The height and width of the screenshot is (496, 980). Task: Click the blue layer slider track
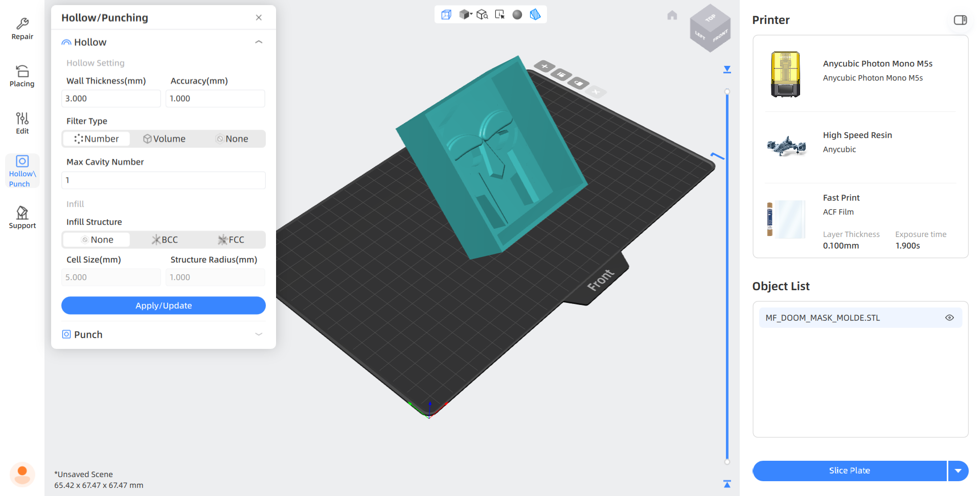tap(727, 277)
